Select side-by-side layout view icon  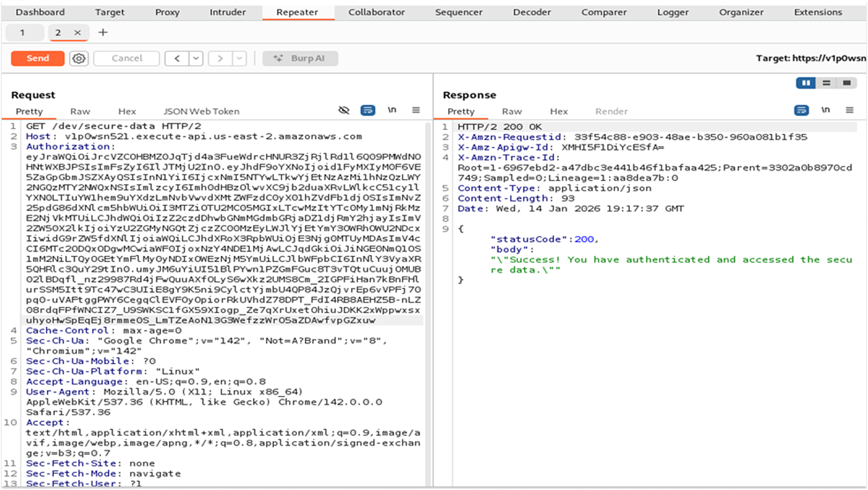[806, 83]
